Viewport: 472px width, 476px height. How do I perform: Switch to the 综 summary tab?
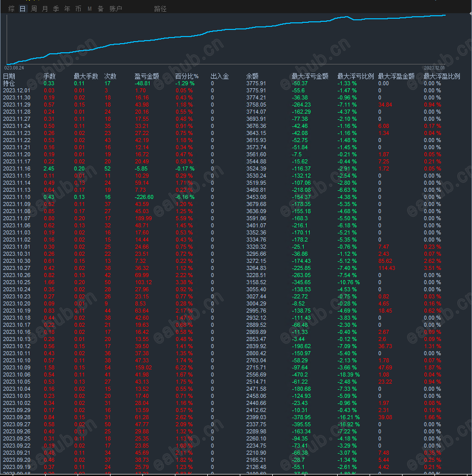coord(12,9)
